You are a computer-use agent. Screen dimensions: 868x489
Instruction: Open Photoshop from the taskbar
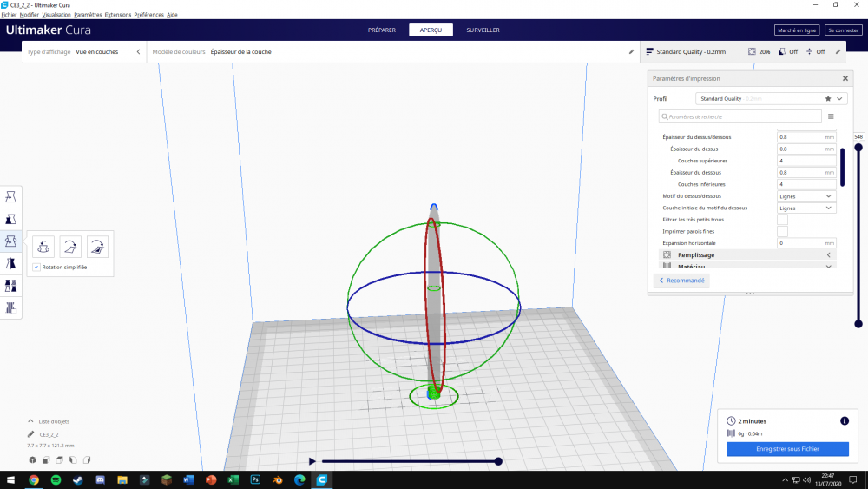(x=255, y=479)
